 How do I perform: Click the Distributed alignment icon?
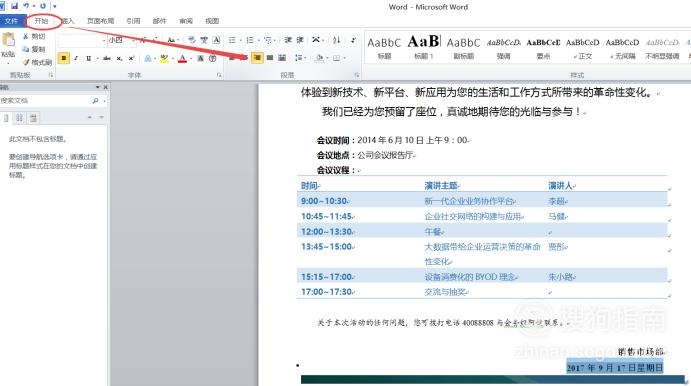(282, 58)
